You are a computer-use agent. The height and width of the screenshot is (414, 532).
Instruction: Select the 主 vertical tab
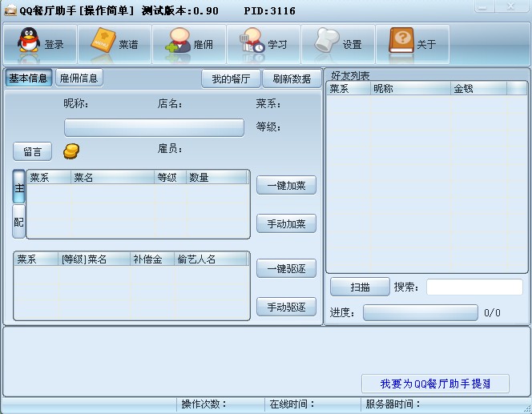(18, 187)
